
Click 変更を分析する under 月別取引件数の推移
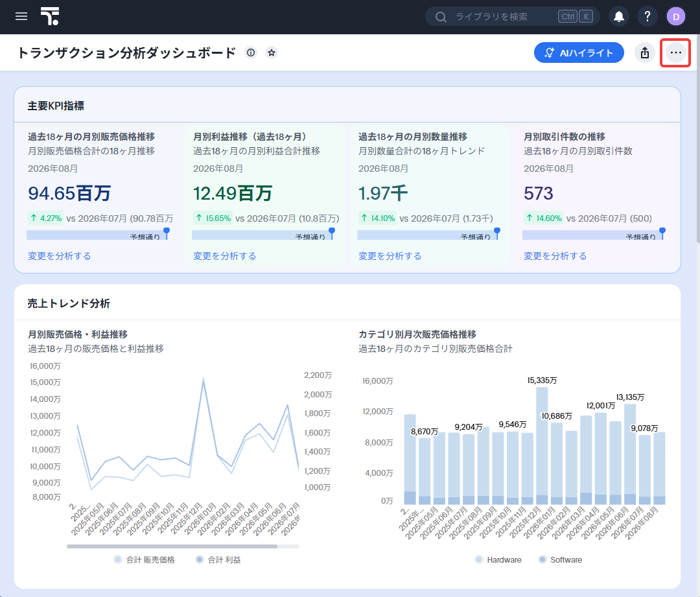(x=555, y=256)
